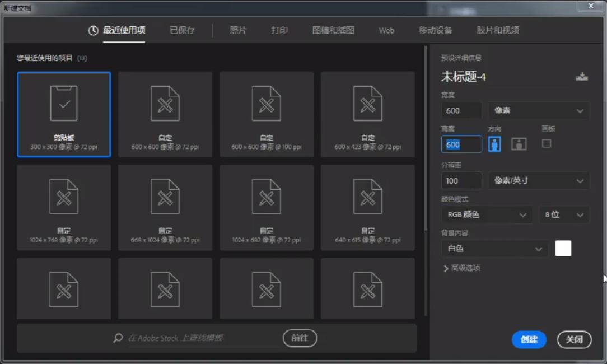607x364 pixels.
Task: Open the 8 位 bit depth dropdown
Action: (x=564, y=214)
